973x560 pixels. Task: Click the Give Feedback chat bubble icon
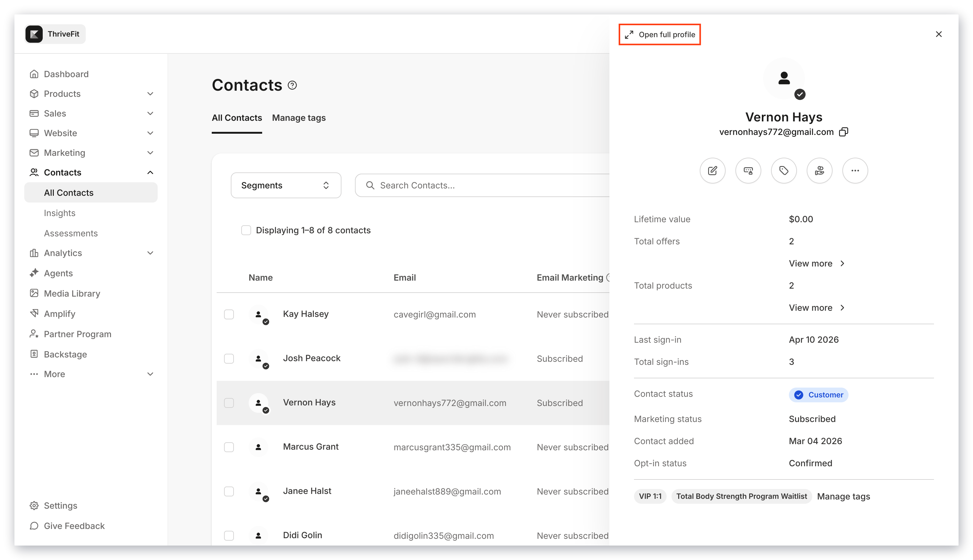[34, 526]
